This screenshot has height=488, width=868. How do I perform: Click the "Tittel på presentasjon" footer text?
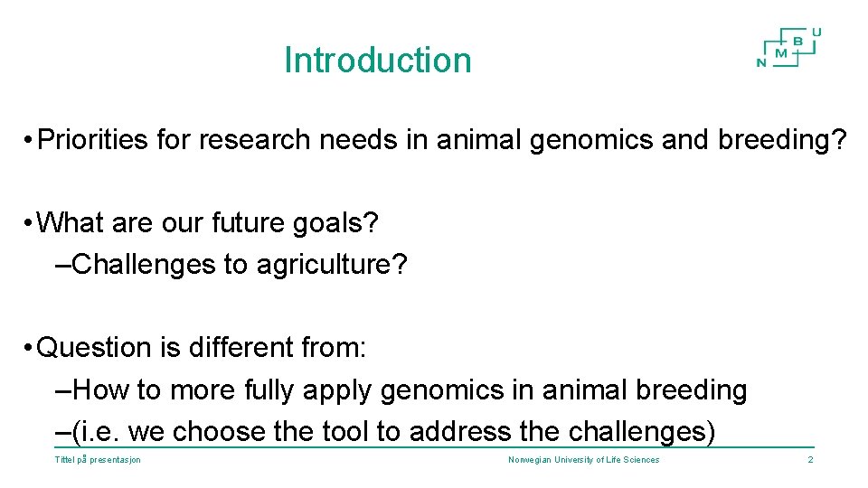[x=97, y=460]
